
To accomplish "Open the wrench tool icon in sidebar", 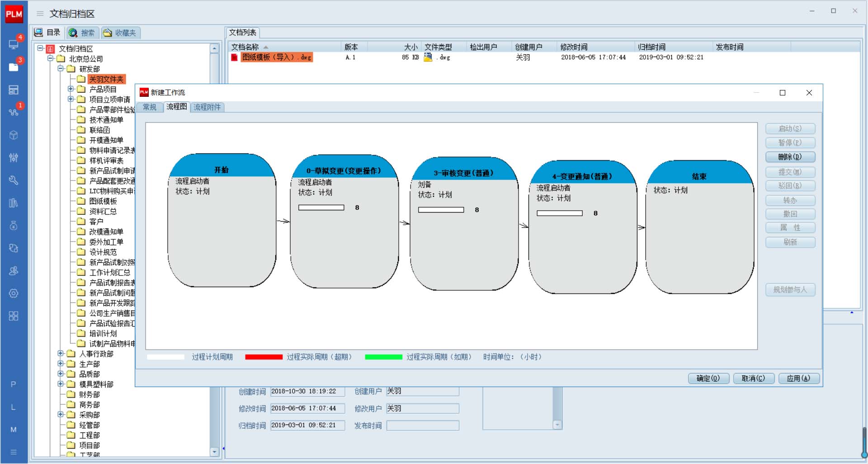I will click(x=14, y=180).
